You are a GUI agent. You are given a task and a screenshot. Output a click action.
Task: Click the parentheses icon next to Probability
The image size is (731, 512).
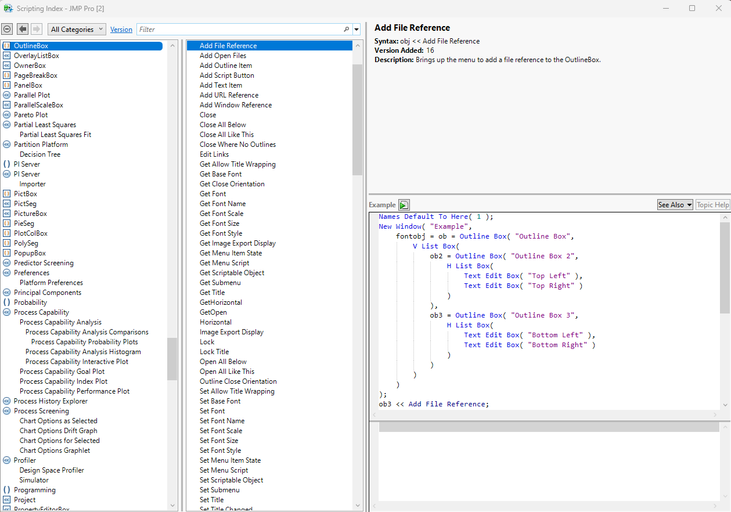[x=7, y=302]
